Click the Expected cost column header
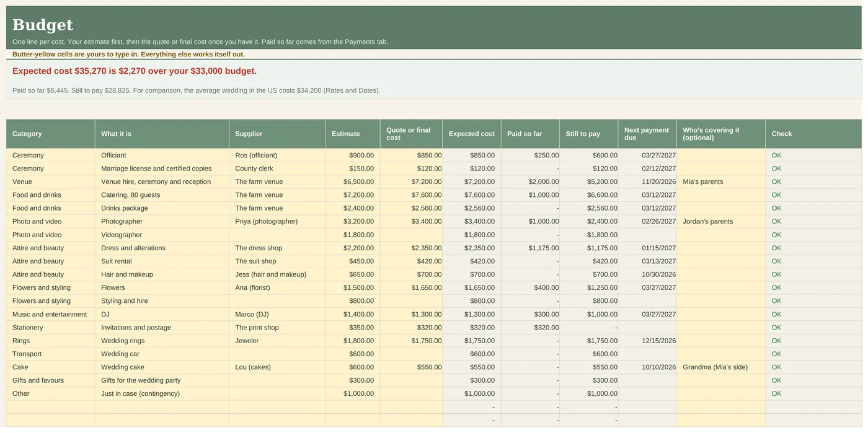Viewport: 868px width, 433px height. (x=472, y=134)
